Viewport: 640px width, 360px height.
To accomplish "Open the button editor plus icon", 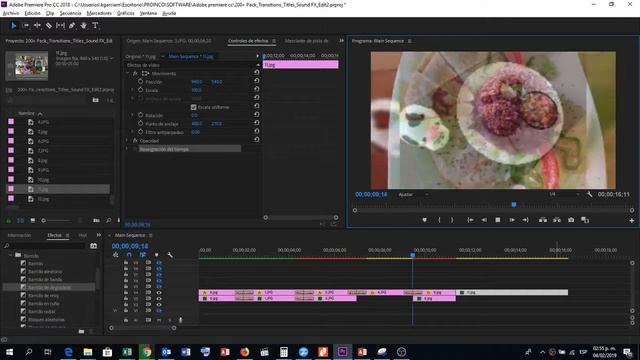I will (x=631, y=220).
